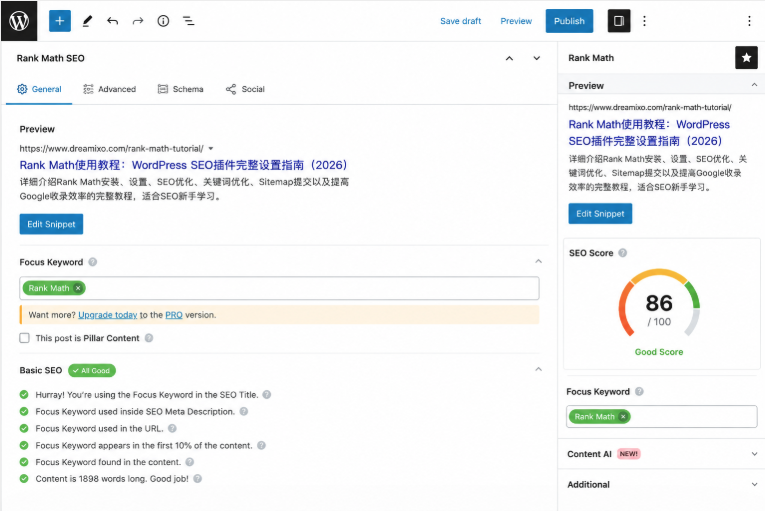Switch to the General tab

point(39,89)
